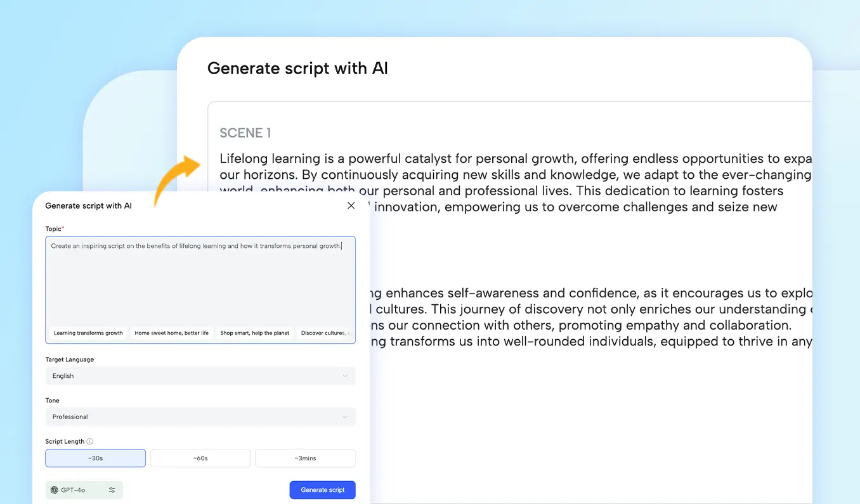Click the GPT-4o model logo icon
The image size is (860, 504).
[x=55, y=490]
